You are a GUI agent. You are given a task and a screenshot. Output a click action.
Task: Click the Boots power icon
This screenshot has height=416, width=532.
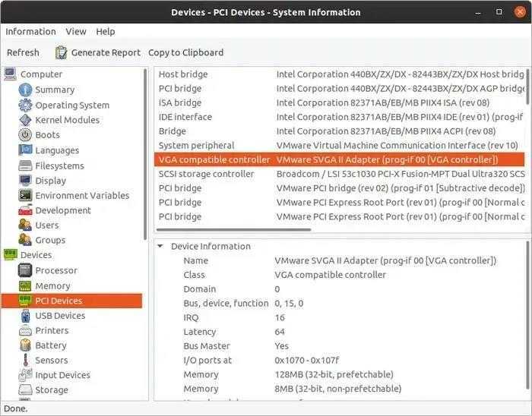[x=25, y=135]
